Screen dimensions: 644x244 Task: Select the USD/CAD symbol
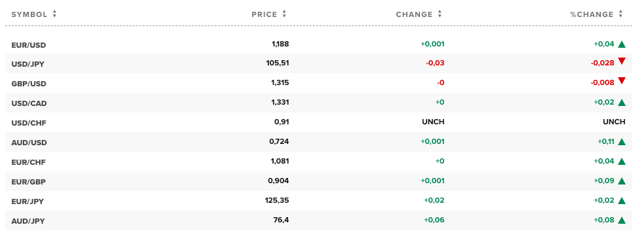pos(29,103)
